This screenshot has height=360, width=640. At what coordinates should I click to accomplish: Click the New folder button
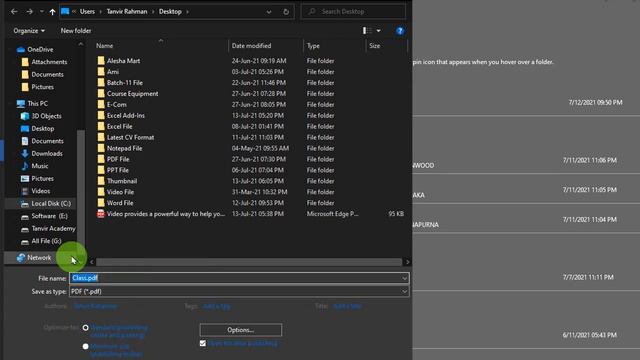click(76, 31)
